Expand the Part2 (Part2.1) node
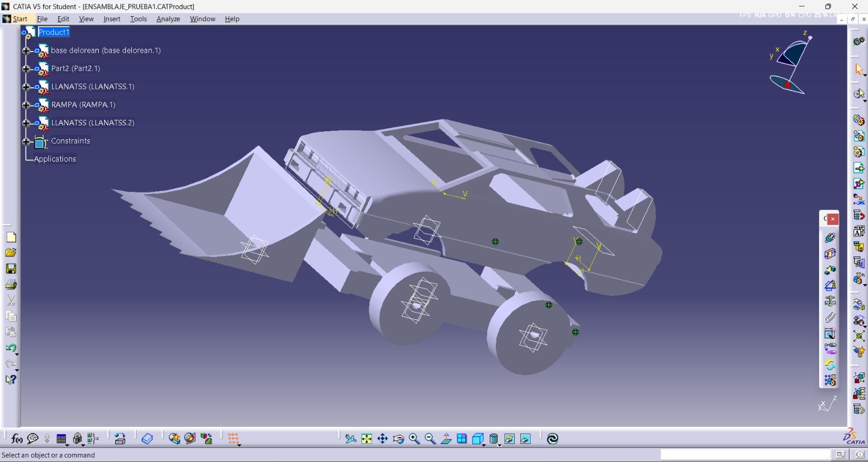Image resolution: width=868 pixels, height=462 pixels. pos(26,69)
